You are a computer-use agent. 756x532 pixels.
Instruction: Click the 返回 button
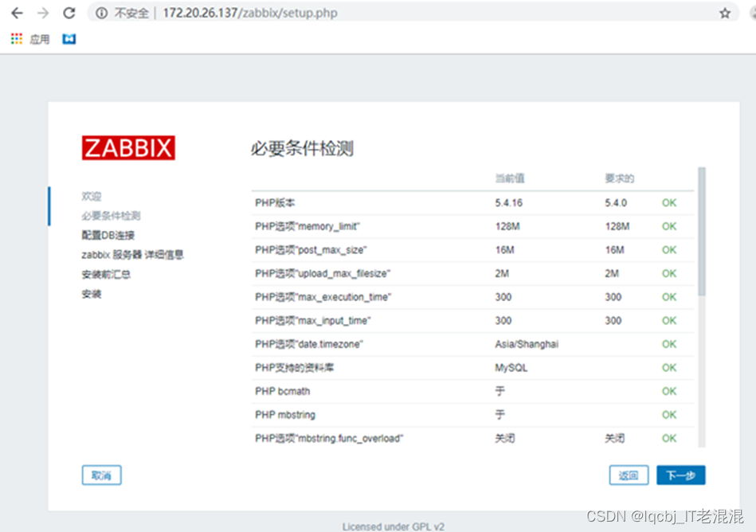point(629,475)
